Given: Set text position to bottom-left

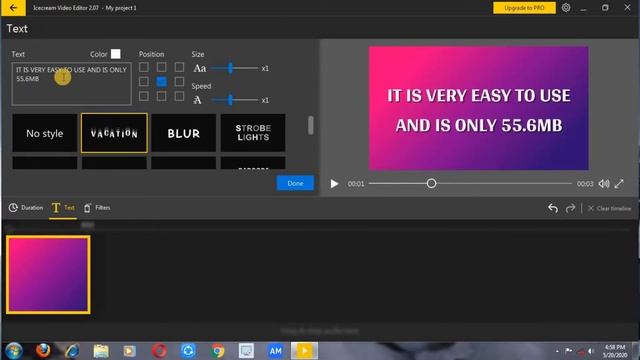Looking at the screenshot, I should [x=144, y=96].
